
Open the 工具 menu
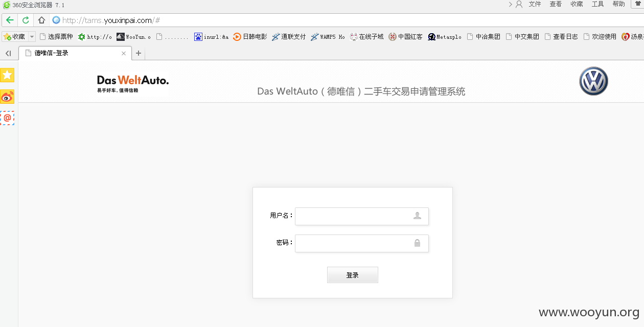pos(597,4)
